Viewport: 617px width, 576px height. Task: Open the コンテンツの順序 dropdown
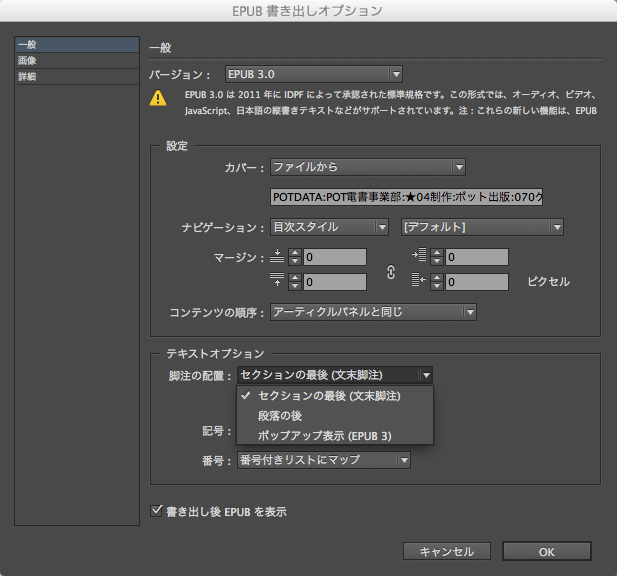click(x=373, y=312)
